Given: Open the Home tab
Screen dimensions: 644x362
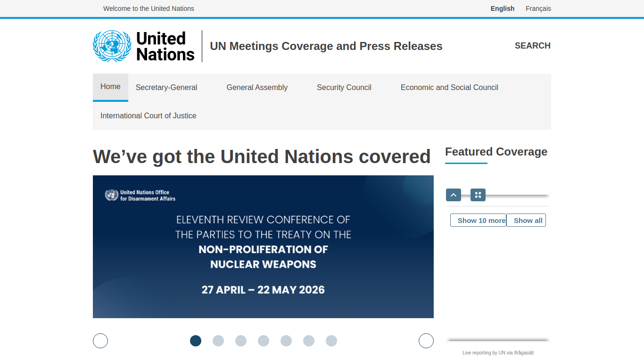Looking at the screenshot, I should (x=110, y=87).
